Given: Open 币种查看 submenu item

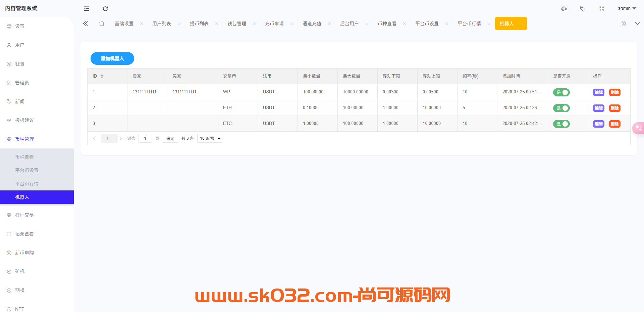Looking at the screenshot, I should (37, 157).
